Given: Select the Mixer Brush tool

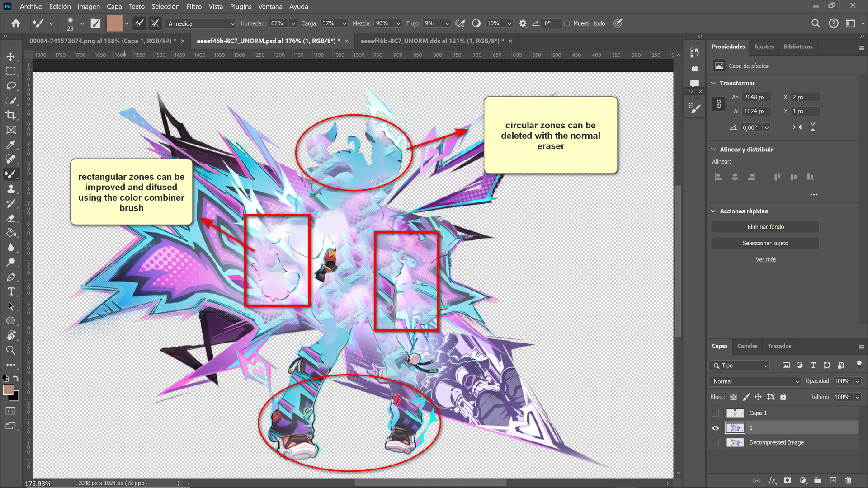Looking at the screenshot, I should click(x=11, y=174).
